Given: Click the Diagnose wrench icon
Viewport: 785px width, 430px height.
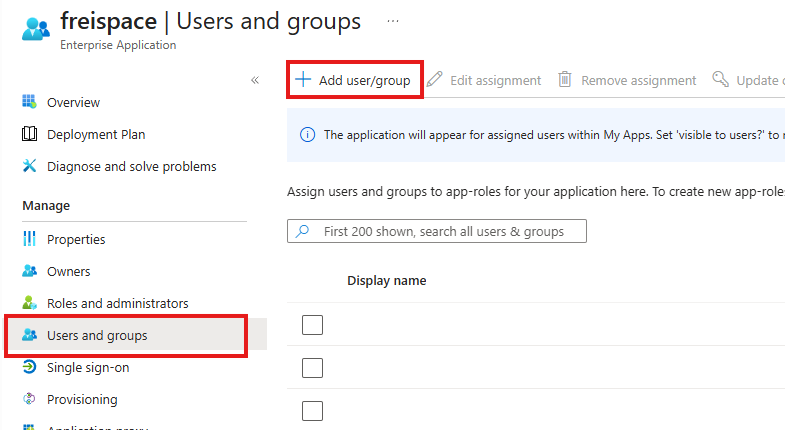Looking at the screenshot, I should tap(30, 166).
